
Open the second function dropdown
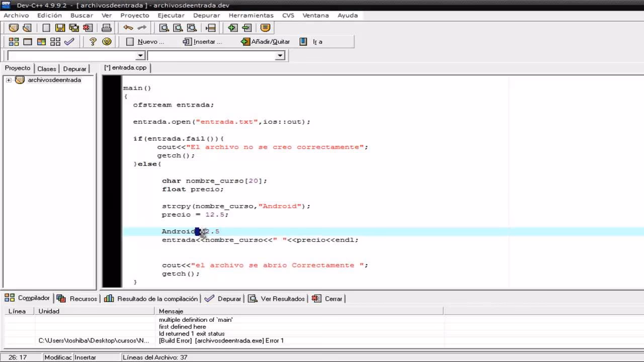pyautogui.click(x=280, y=56)
